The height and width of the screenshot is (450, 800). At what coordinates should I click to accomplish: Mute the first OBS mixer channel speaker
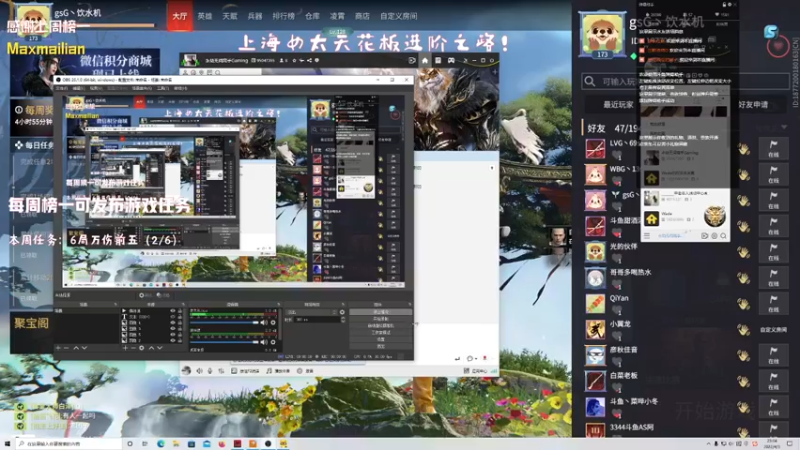(x=263, y=322)
